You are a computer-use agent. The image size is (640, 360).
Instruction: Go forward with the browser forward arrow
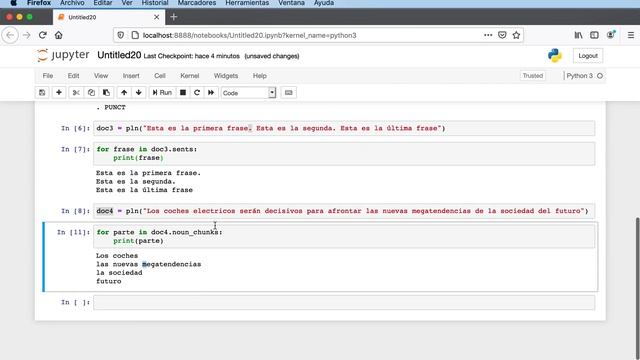[27, 35]
